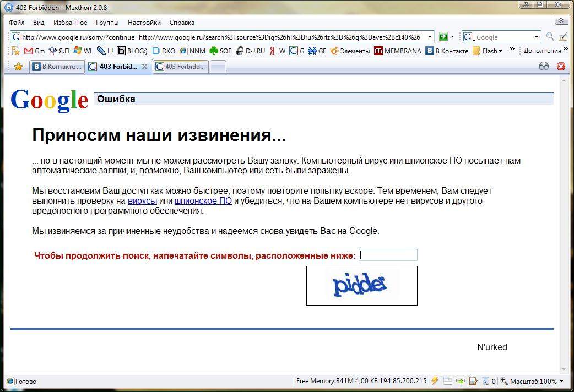Click the Ad Hunter lightning icon in status bar
The height and width of the screenshot is (392, 574).
point(435,380)
